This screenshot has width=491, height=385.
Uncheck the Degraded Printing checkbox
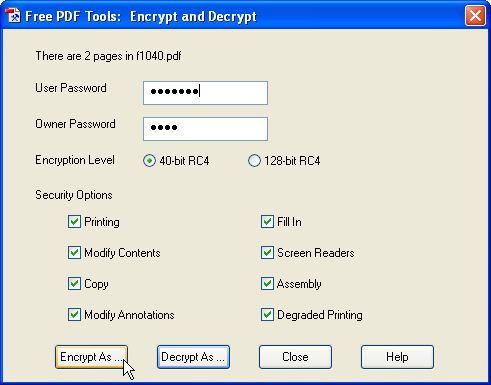[x=267, y=315]
